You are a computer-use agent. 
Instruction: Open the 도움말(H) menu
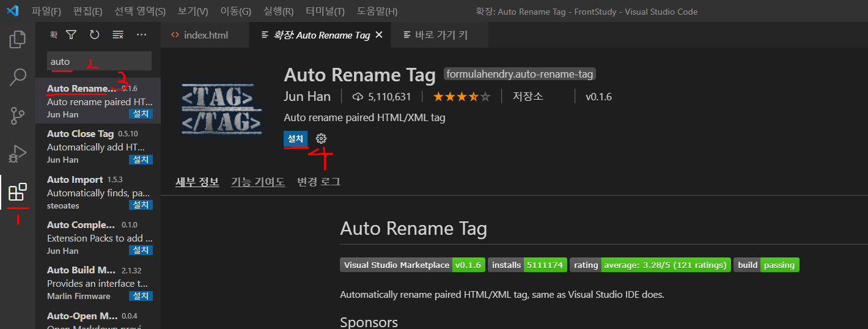tap(377, 11)
